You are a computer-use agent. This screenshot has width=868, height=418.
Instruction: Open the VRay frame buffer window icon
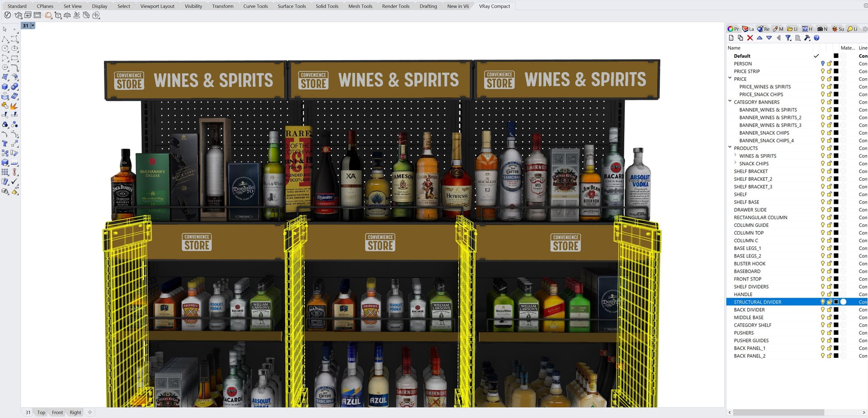coord(37,15)
